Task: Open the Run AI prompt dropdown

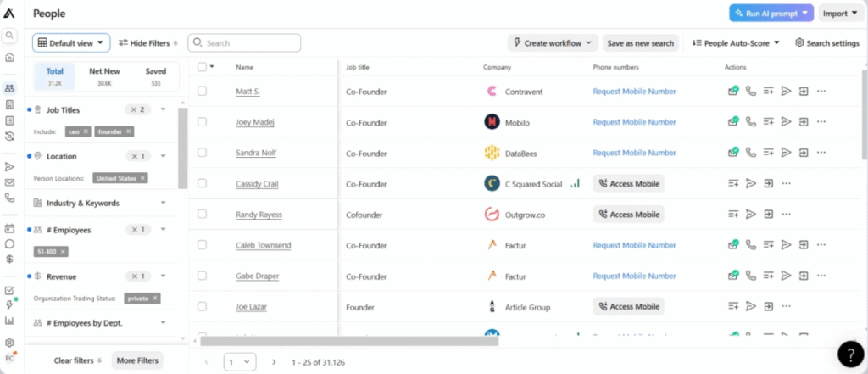Action: pyautogui.click(x=771, y=14)
